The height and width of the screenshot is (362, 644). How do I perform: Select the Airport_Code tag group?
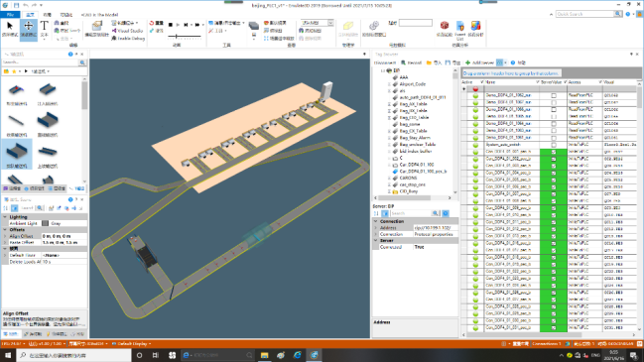[x=412, y=83]
